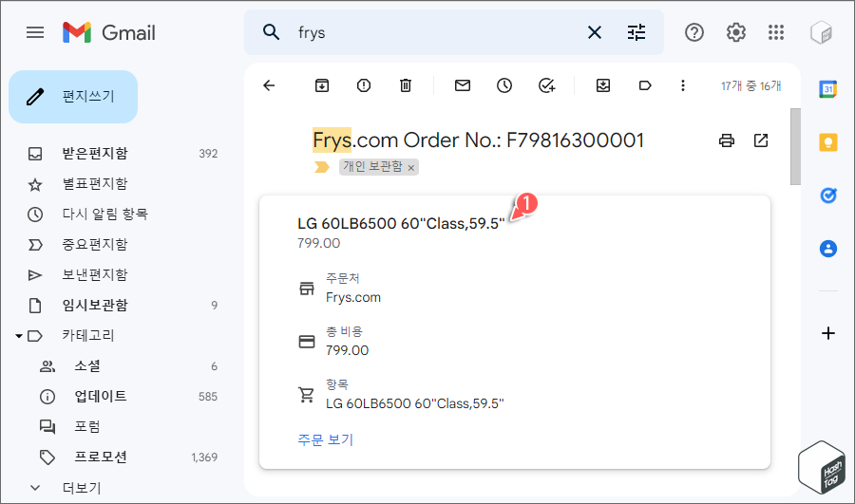Delete this email with trash icon
The height and width of the screenshot is (504, 855).
coord(406,85)
